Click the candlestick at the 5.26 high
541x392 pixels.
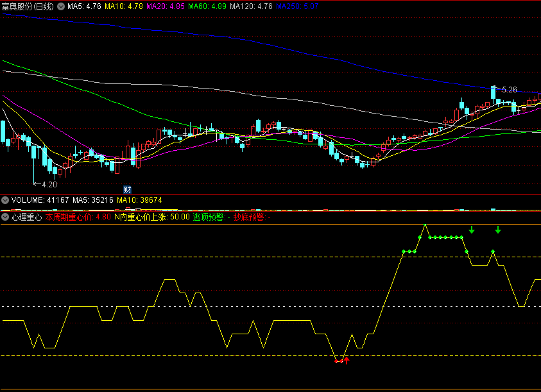point(494,95)
